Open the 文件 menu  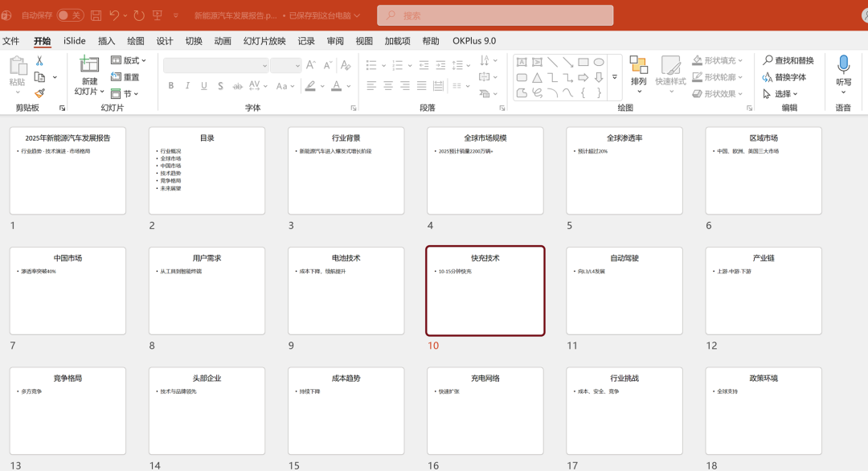tap(11, 41)
